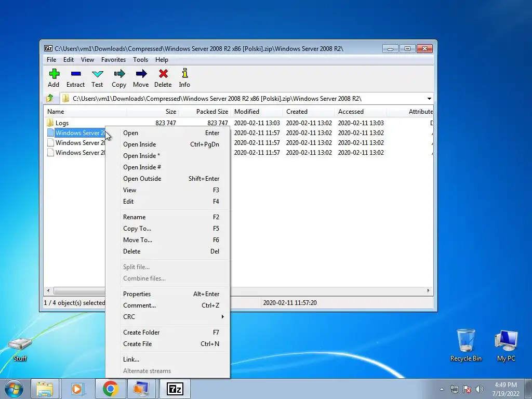Open the Tools menu
The height and width of the screenshot is (399, 532).
pyautogui.click(x=140, y=60)
